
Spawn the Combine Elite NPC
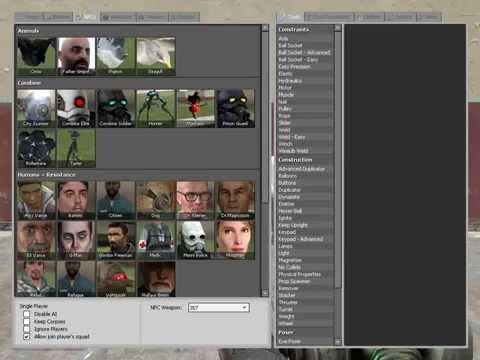tap(76, 108)
